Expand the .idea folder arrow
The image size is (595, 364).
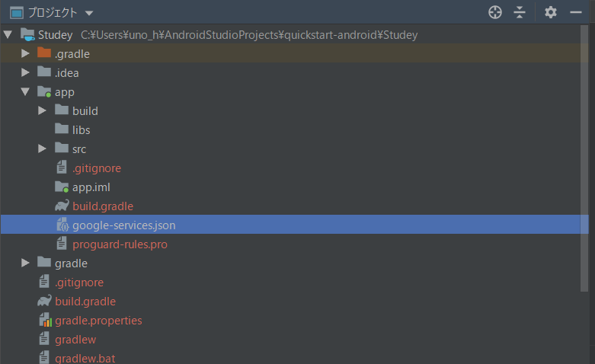click(25, 72)
